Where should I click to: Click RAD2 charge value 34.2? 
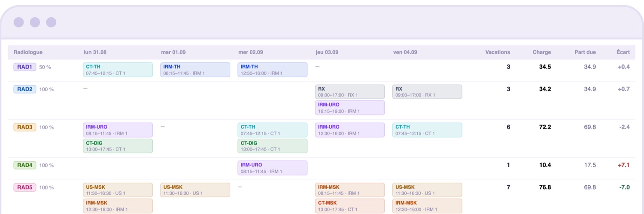click(545, 89)
